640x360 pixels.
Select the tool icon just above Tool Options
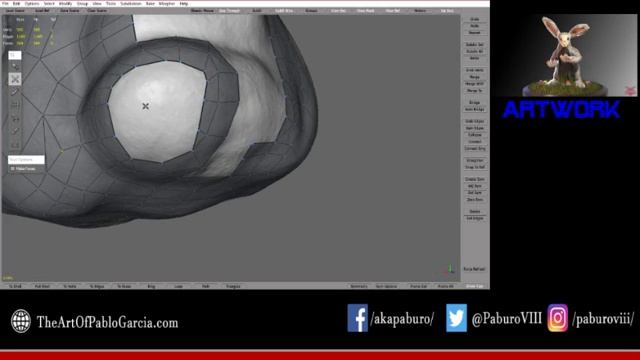tap(15, 145)
